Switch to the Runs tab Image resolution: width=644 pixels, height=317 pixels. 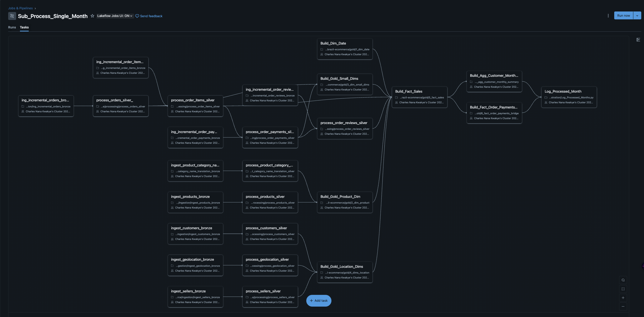click(12, 27)
